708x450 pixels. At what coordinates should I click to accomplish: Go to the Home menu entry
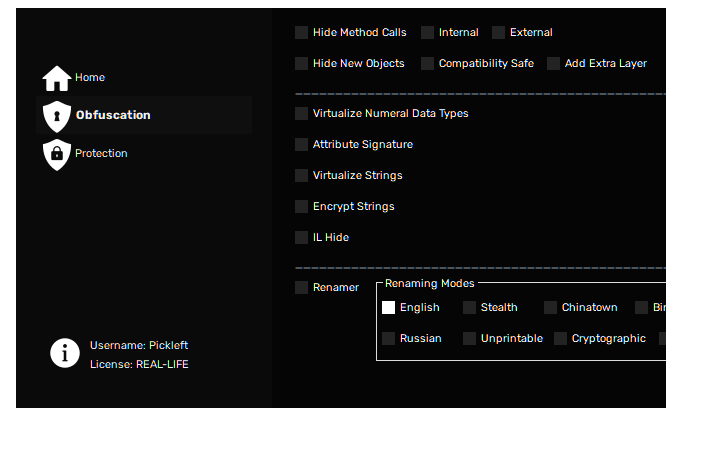tap(90, 77)
